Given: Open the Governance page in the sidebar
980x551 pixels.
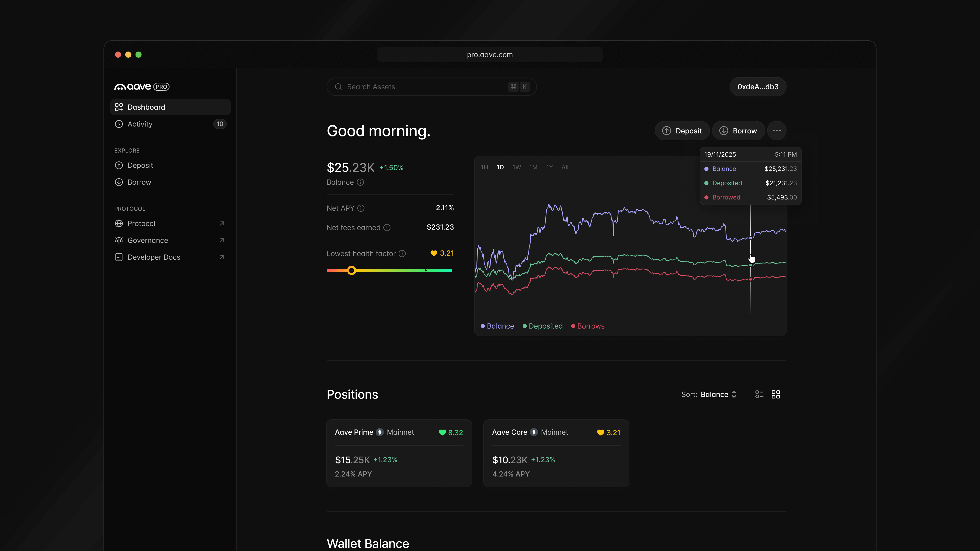Looking at the screenshot, I should [x=148, y=240].
